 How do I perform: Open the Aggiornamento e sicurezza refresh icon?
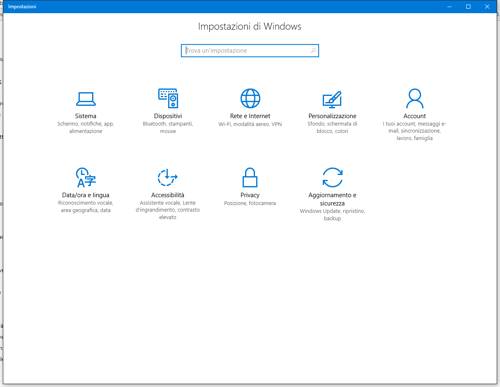[x=332, y=177]
